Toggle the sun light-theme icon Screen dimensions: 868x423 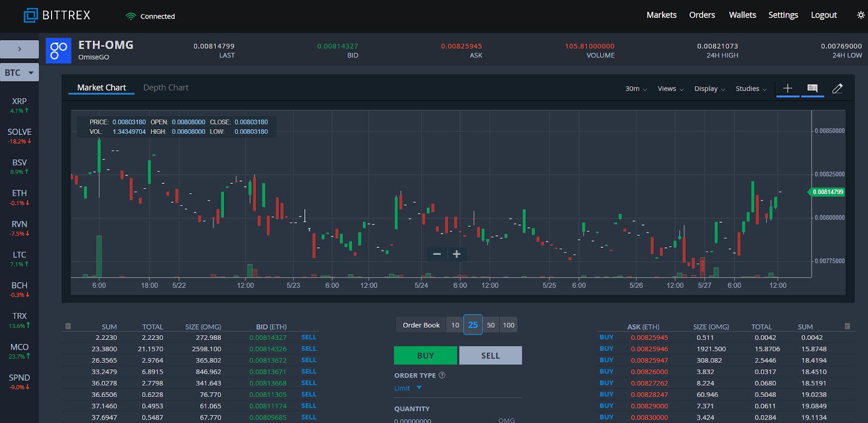[x=860, y=15]
